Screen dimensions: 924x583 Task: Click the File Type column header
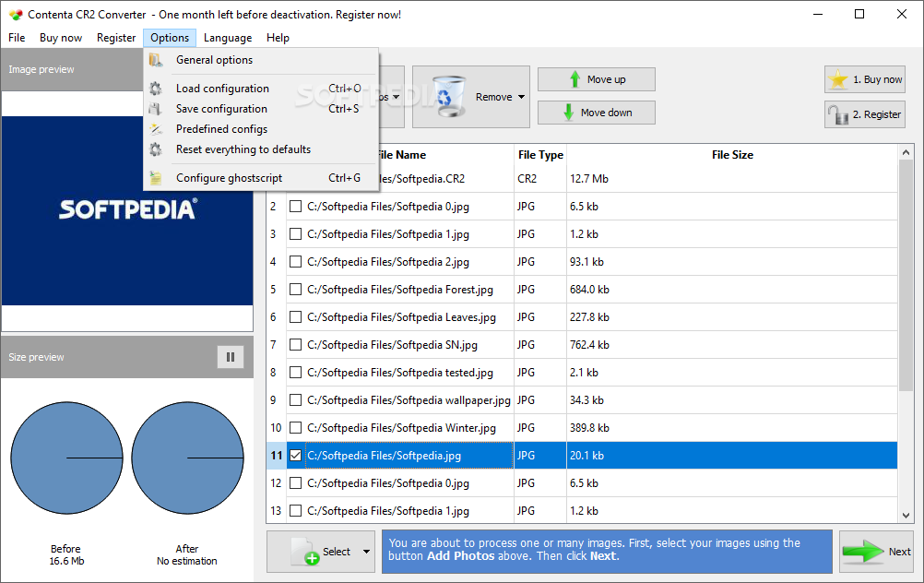coord(540,155)
